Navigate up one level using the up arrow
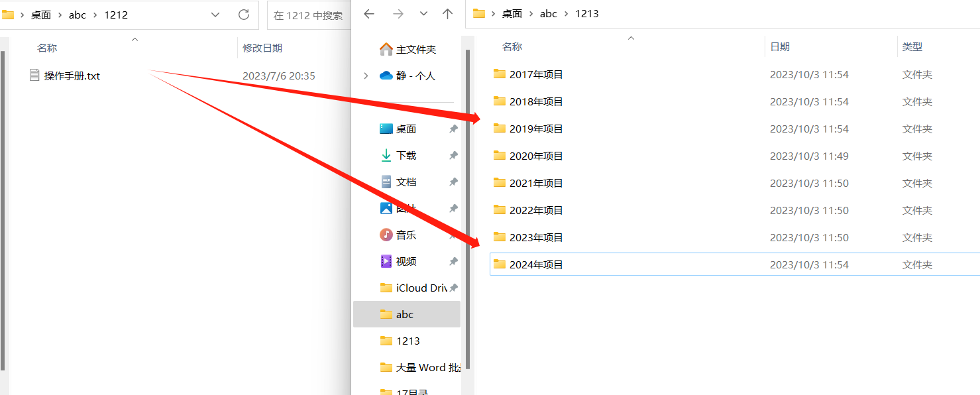980x395 pixels. 448,13
